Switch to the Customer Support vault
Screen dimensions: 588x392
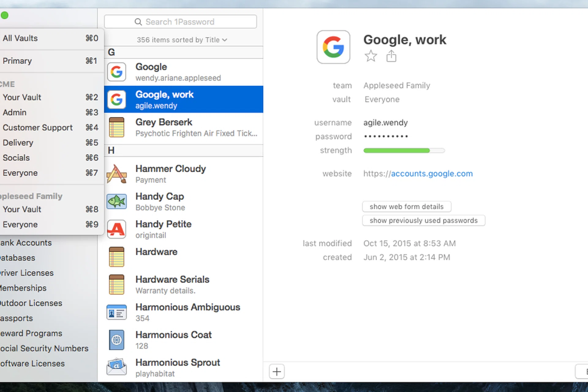(x=38, y=127)
